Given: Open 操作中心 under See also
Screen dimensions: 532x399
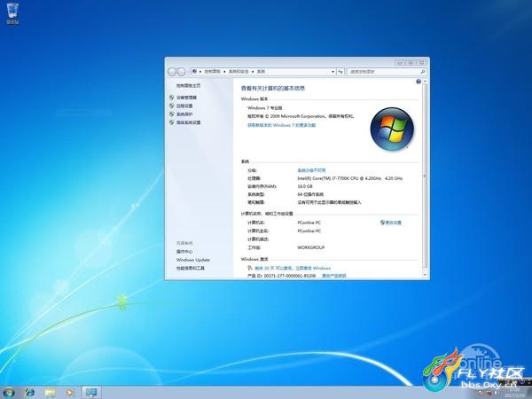Looking at the screenshot, I should pos(184,252).
